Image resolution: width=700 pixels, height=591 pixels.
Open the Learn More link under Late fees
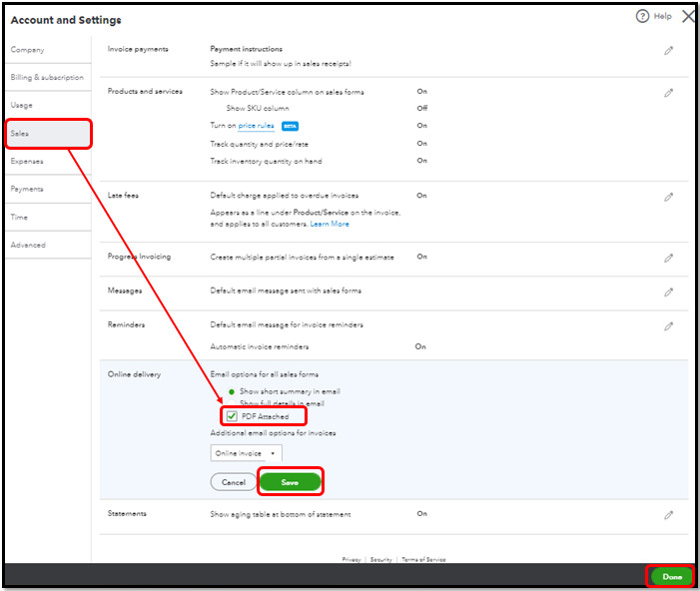(x=330, y=224)
